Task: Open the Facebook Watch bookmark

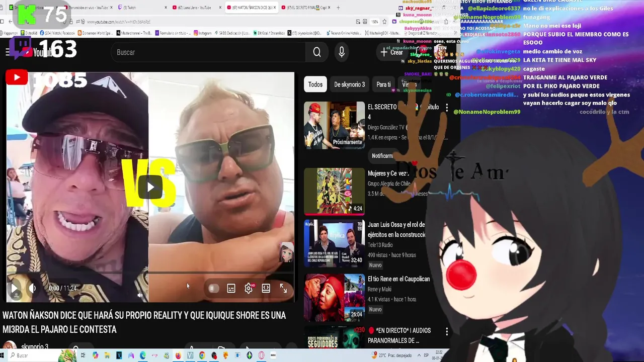Action: [x=57, y=33]
